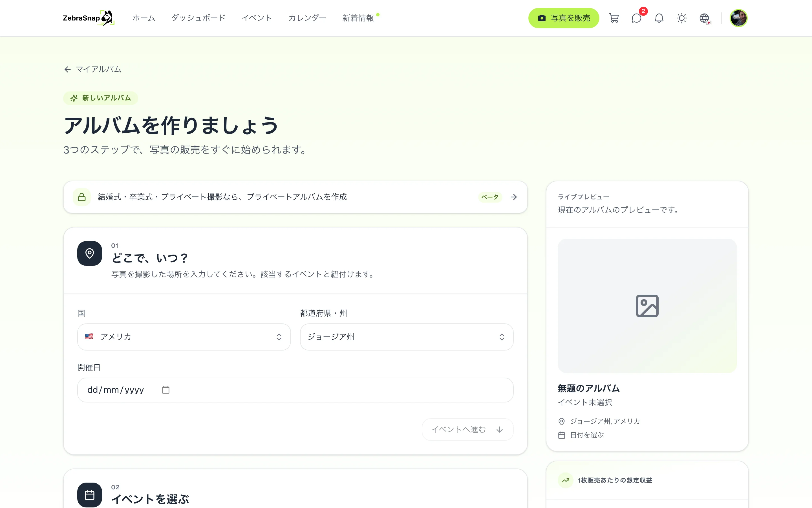The height and width of the screenshot is (508, 812).
Task: Open the date picker calendar icon
Action: coord(166,390)
